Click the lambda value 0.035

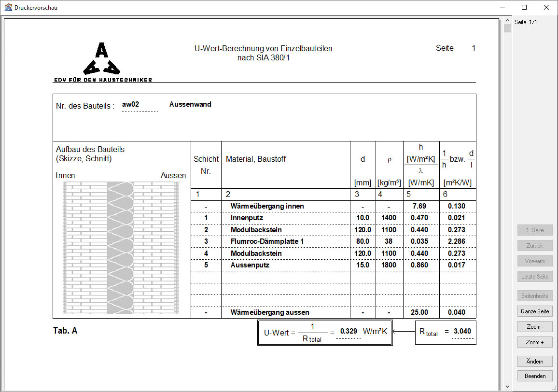[419, 241]
